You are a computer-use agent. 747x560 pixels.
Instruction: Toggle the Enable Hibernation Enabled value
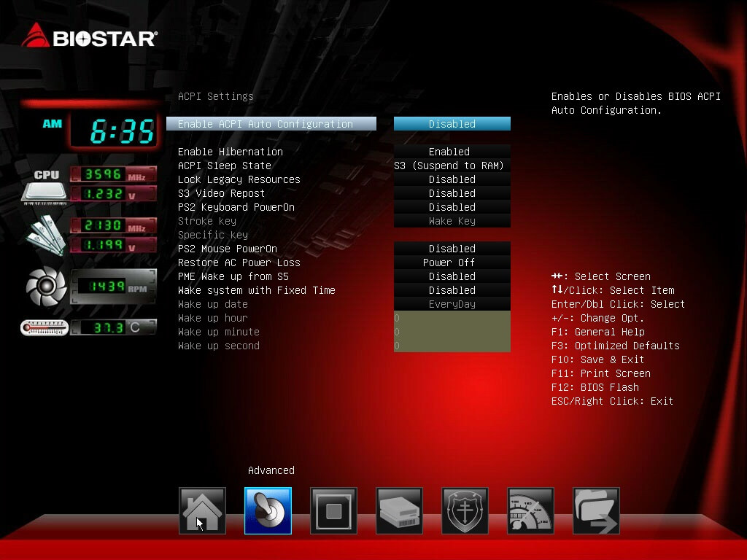pyautogui.click(x=452, y=152)
